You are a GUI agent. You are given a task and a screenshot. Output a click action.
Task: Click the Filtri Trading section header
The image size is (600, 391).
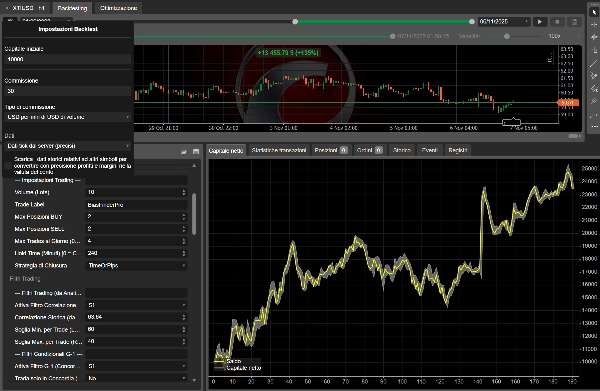point(25,279)
